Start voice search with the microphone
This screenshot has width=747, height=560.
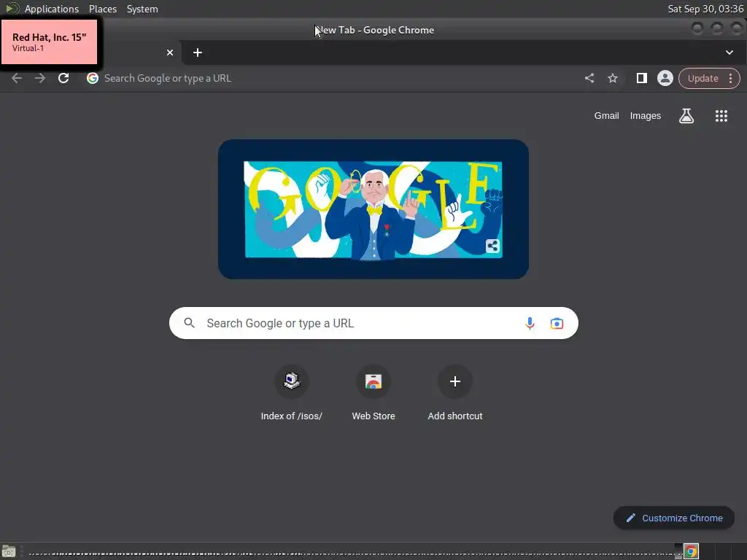coord(530,323)
